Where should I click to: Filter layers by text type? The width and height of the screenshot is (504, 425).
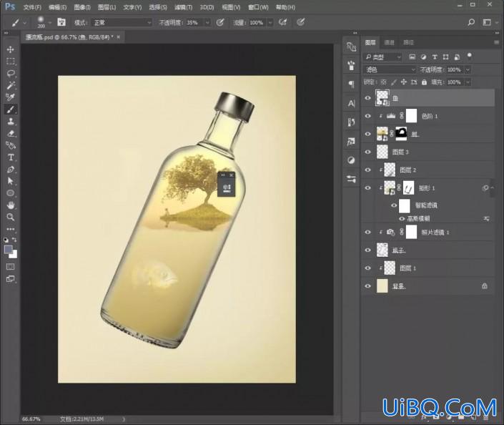click(x=435, y=57)
